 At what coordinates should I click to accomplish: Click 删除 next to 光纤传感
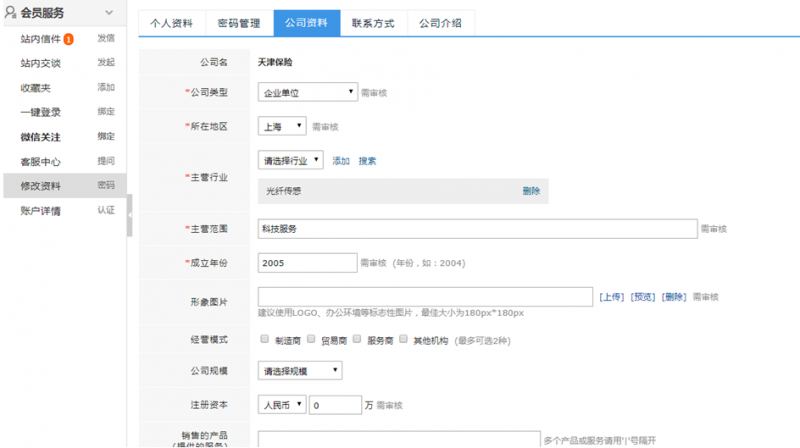pos(530,191)
